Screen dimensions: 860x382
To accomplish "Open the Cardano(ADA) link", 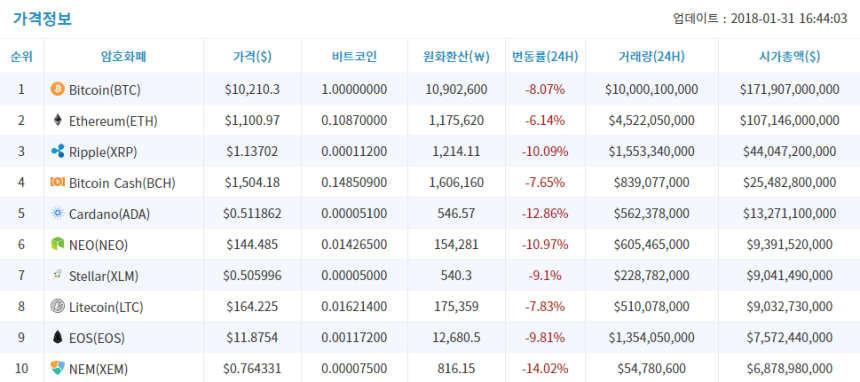I will pyautogui.click(x=109, y=214).
